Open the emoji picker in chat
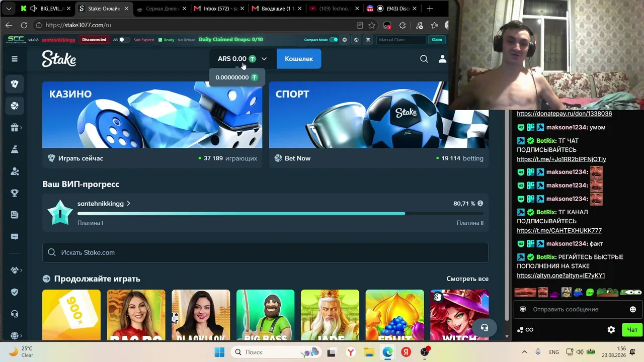Image resolution: width=644 pixels, height=362 pixels. (633, 309)
